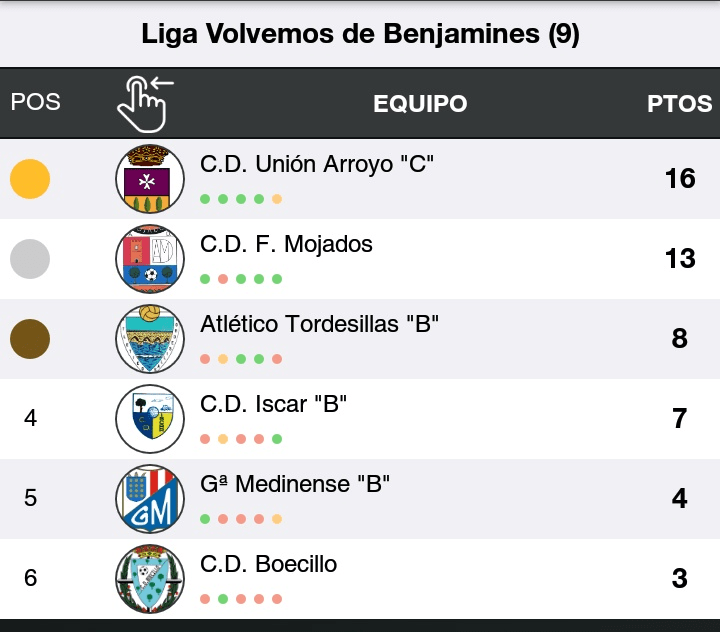Viewport: 720px width, 632px height.
Task: Click C.D. F. Mojados club crest
Action: pos(150,259)
